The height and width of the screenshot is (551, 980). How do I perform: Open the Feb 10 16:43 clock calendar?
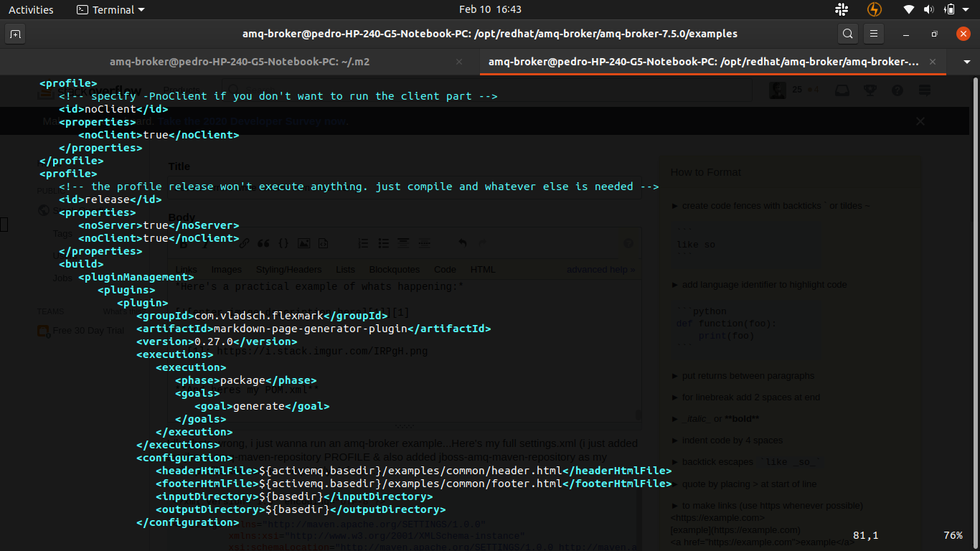tap(490, 9)
